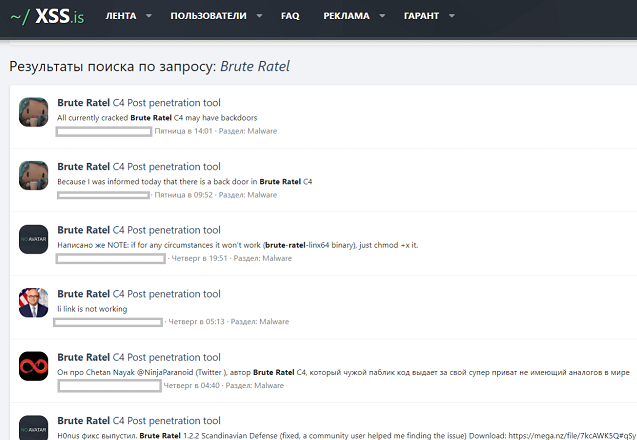The image size is (637, 440).
Task: Click the NO AVATAR icon on last result
Action: pos(34,428)
